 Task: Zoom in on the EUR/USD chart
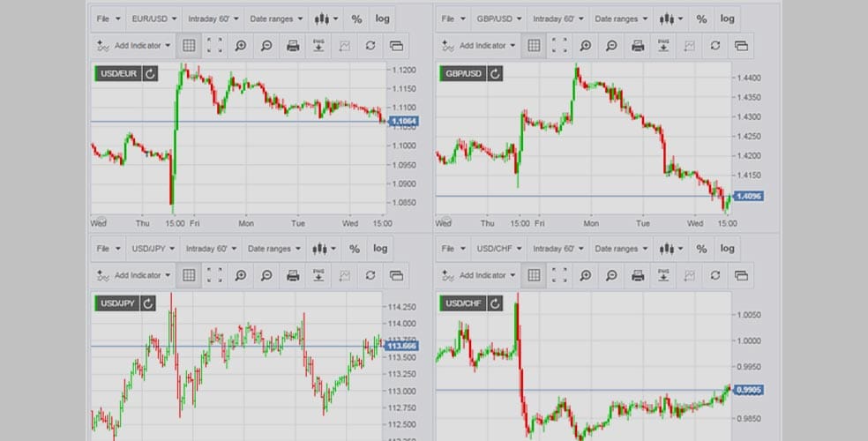241,46
